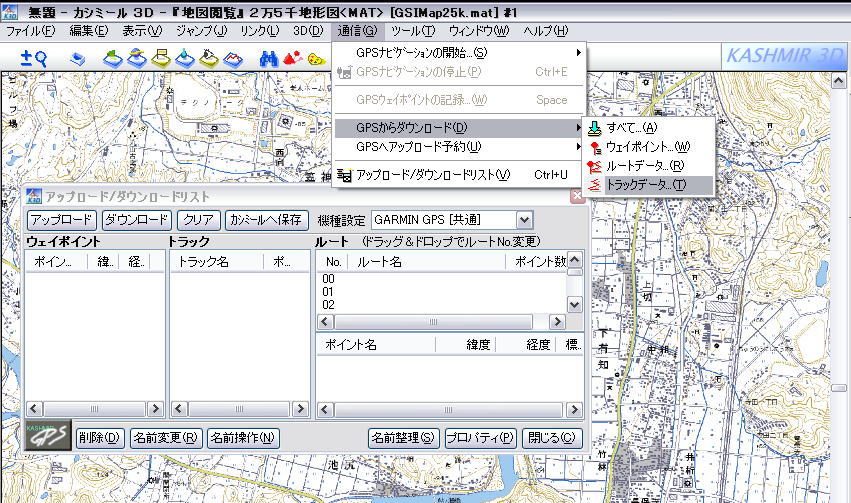
Task: Click the list icon beside アップロード/ダウンロードリスト
Action: 344,175
